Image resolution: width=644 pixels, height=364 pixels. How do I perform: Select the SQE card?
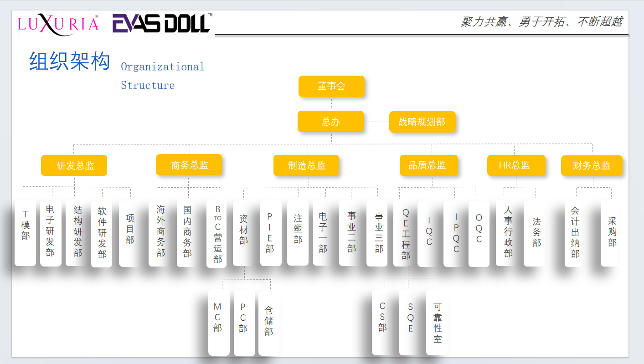coord(410,322)
